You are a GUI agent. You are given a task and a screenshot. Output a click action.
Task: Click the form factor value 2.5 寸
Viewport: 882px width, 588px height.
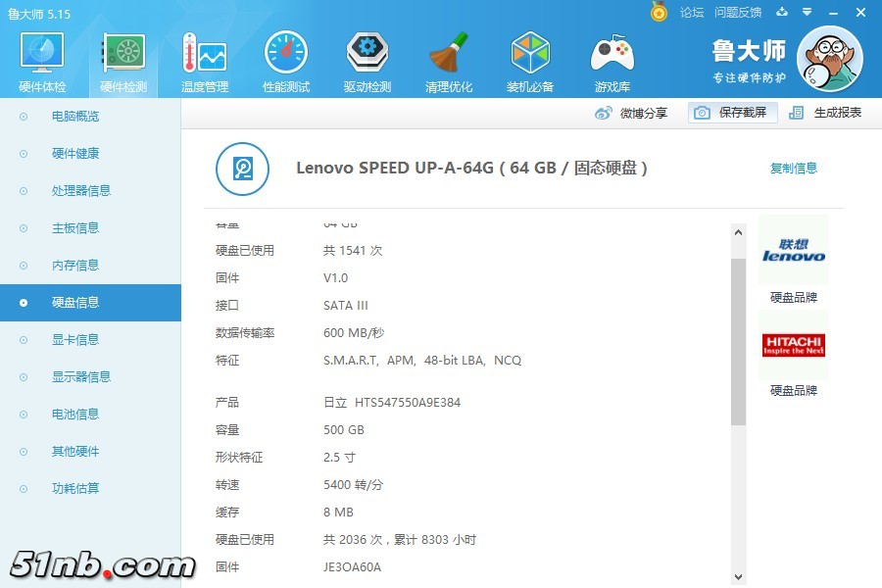point(339,458)
